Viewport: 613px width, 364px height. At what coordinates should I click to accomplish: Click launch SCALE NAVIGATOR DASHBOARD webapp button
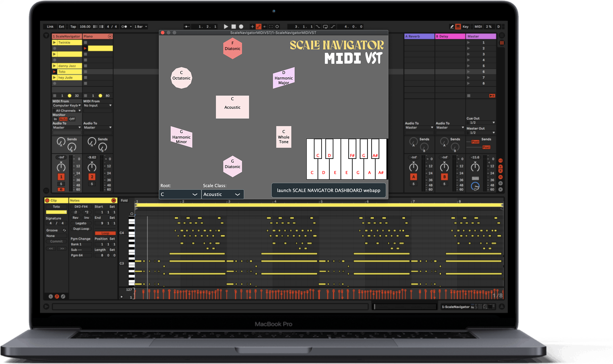pyautogui.click(x=329, y=190)
